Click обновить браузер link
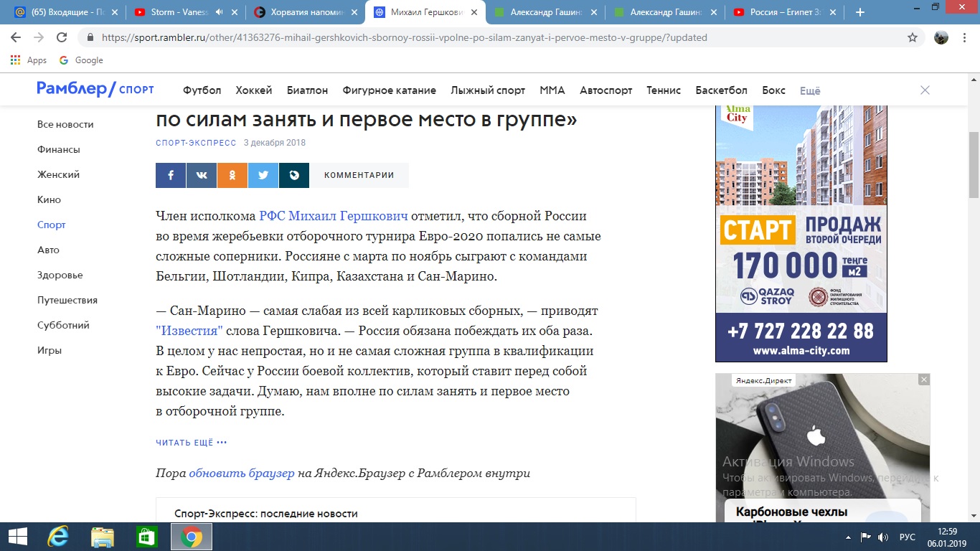980x551 pixels. coord(242,474)
